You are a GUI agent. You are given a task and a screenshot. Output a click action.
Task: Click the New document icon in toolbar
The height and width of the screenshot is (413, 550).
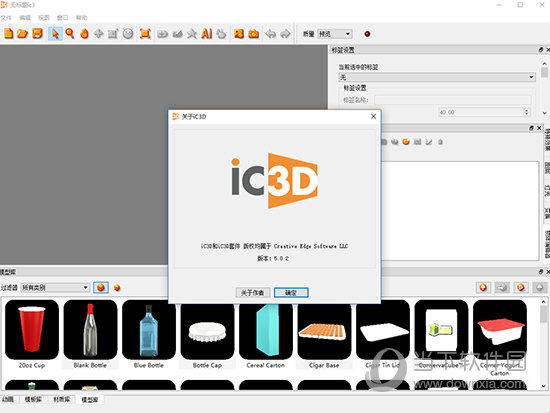(8, 34)
